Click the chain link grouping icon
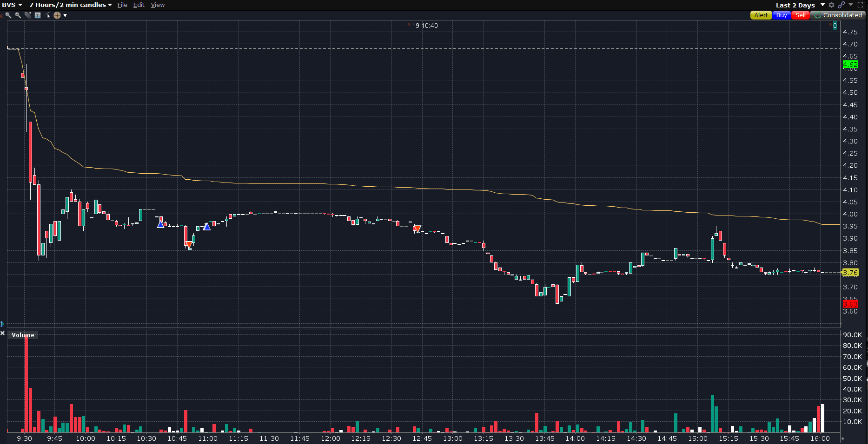 coord(841,5)
